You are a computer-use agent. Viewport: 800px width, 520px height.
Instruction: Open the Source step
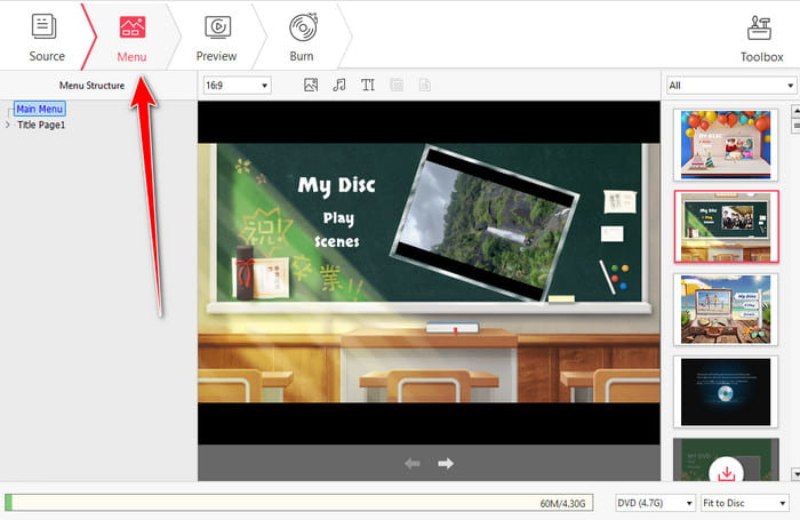46,38
